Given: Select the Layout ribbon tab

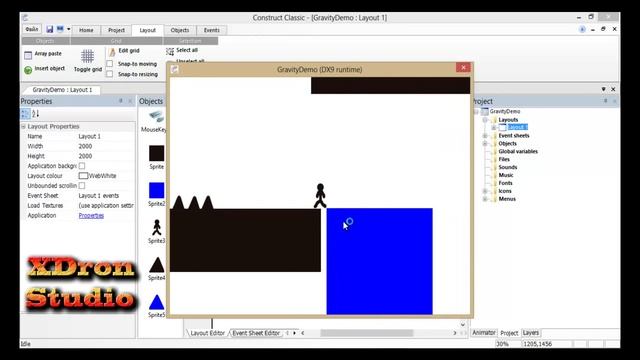Looking at the screenshot, I should pos(147,30).
